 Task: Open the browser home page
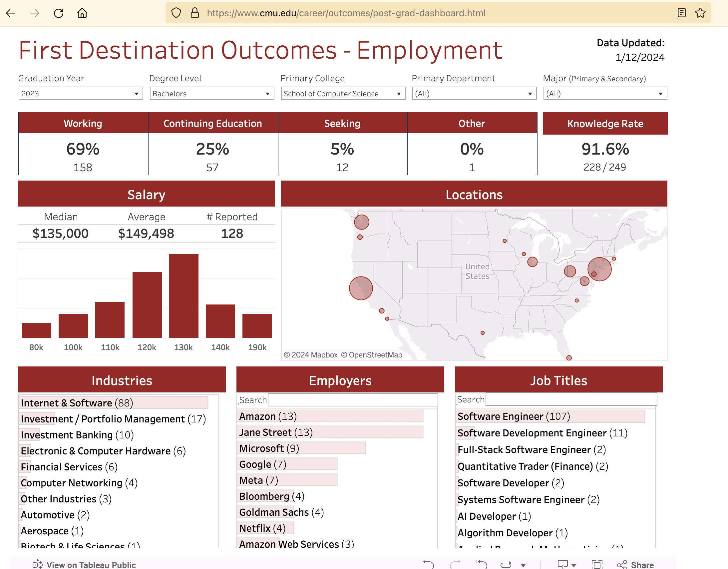(x=82, y=13)
